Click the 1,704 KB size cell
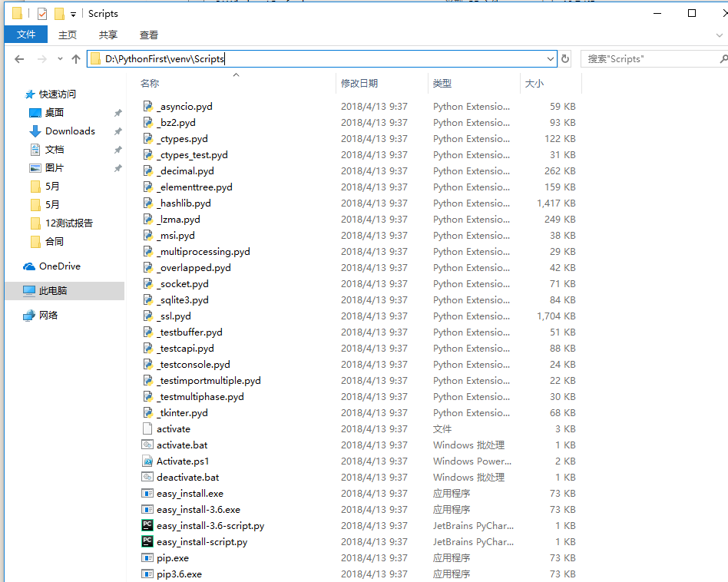This screenshot has width=728, height=582. [x=556, y=316]
